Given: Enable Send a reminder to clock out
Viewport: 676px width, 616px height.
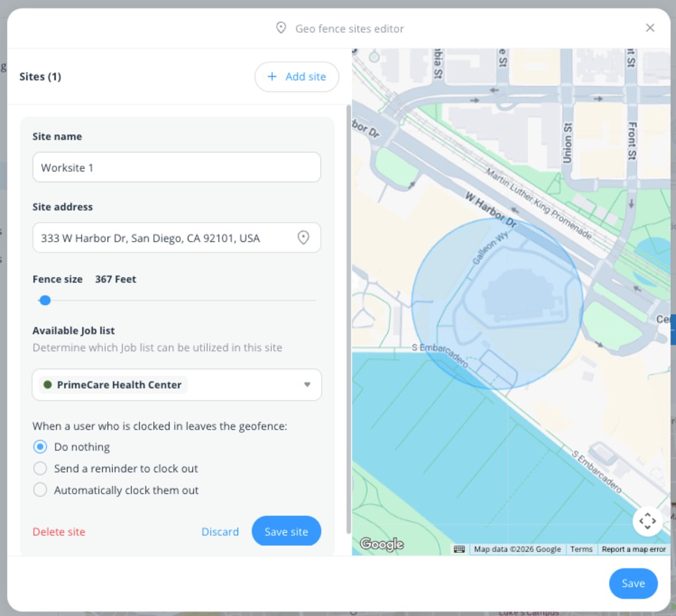Looking at the screenshot, I should pyautogui.click(x=40, y=468).
